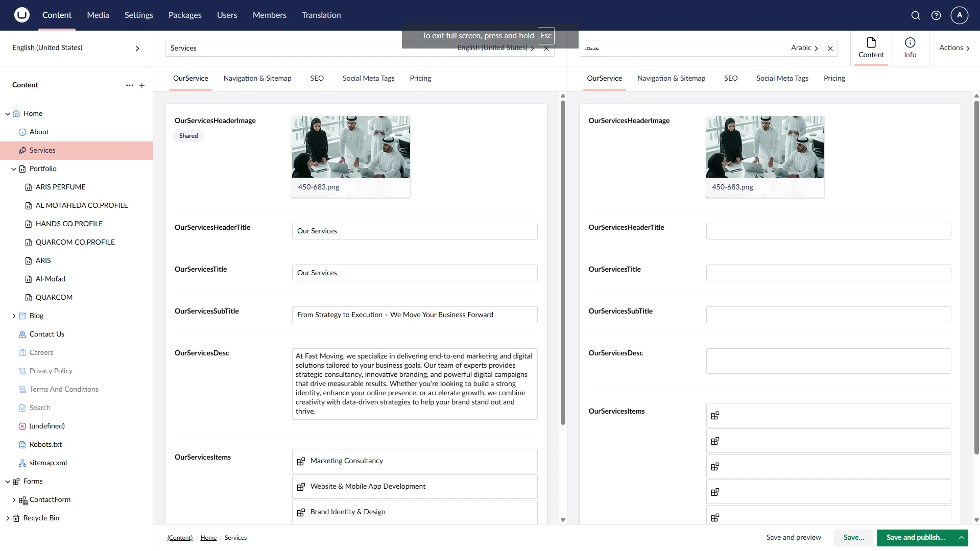This screenshot has width=980, height=551.
Task: Open the Media section
Action: pos(98,15)
